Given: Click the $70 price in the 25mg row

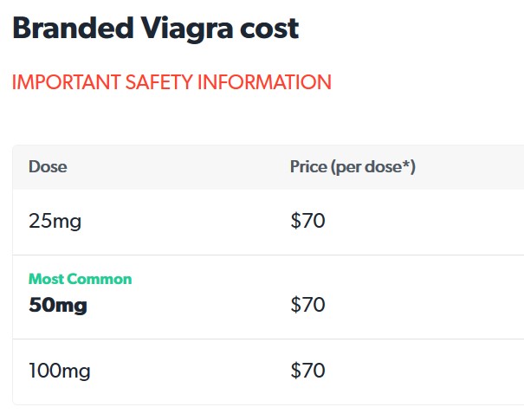Looking at the screenshot, I should [x=307, y=221].
